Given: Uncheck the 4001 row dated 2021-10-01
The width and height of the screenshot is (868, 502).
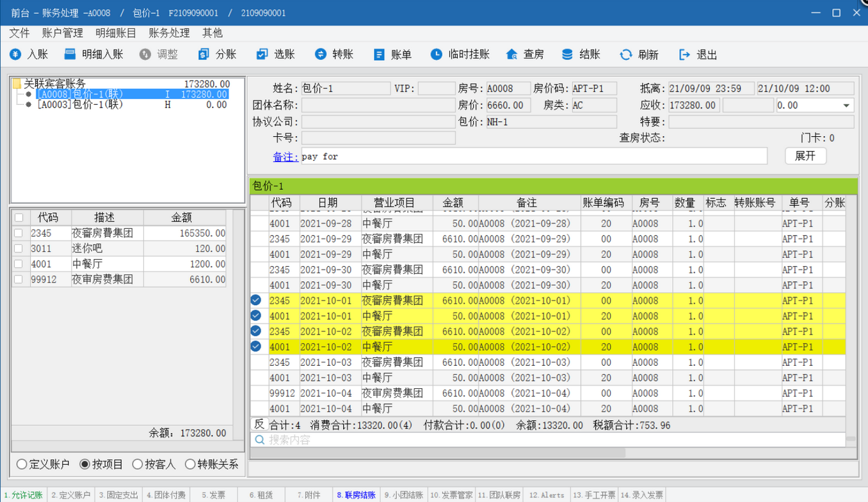Looking at the screenshot, I should click(x=256, y=315).
